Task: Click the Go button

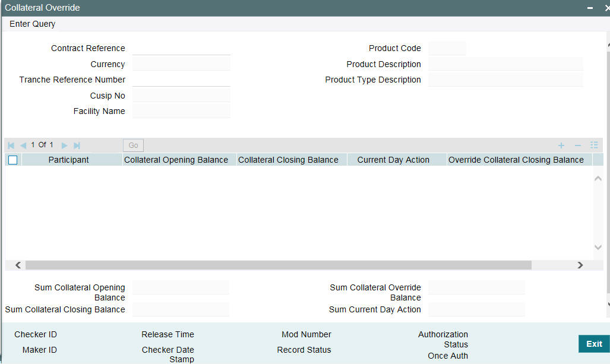Action: (x=134, y=145)
